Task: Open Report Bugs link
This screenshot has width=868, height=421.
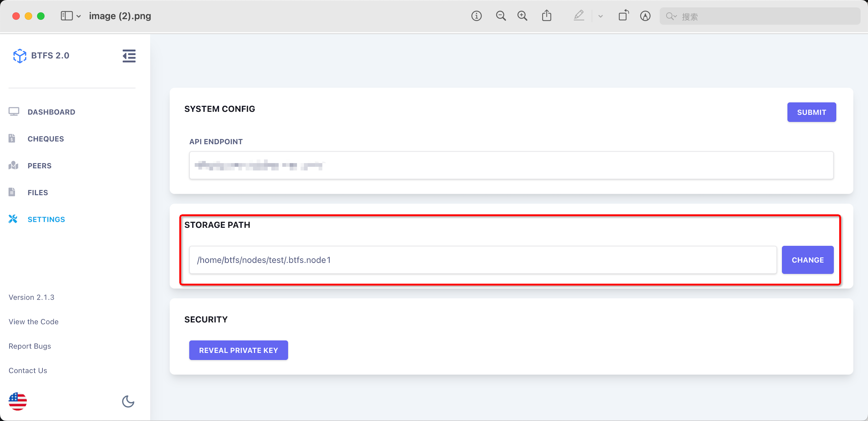Action: click(30, 346)
